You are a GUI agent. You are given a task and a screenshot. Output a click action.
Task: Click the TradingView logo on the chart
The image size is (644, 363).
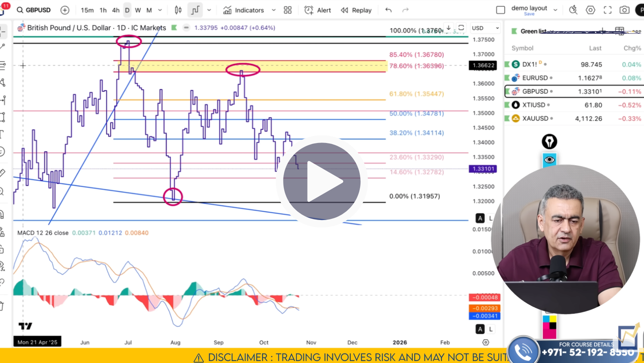pyautogui.click(x=26, y=326)
